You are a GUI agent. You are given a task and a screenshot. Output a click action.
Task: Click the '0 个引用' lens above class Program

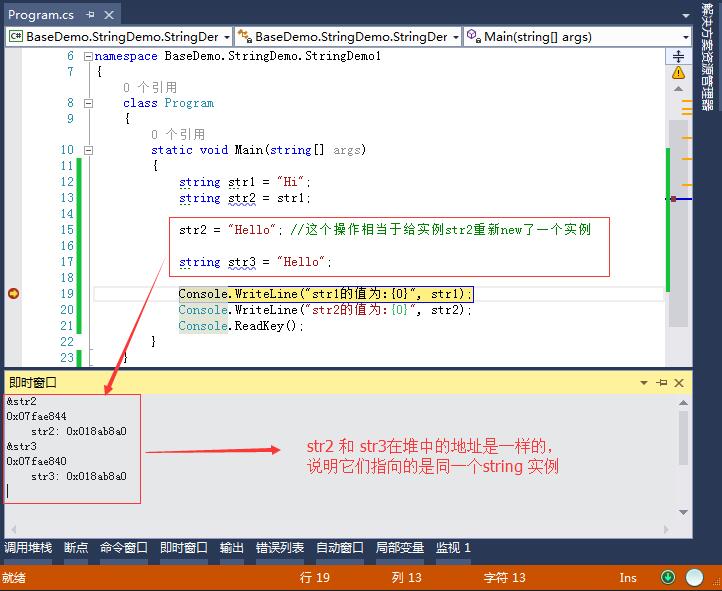pos(150,87)
